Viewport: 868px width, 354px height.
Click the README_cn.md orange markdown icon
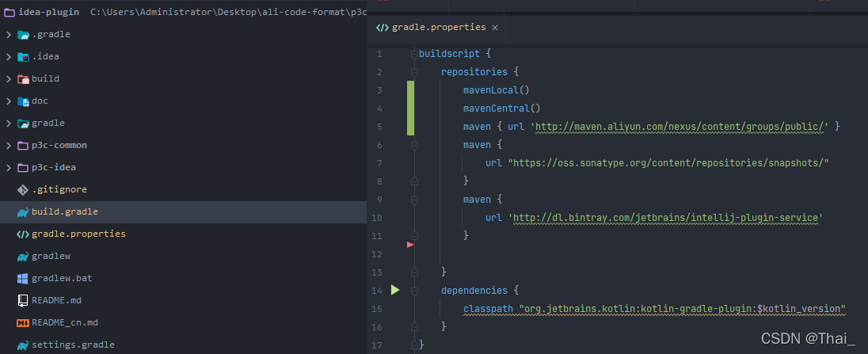point(23,322)
